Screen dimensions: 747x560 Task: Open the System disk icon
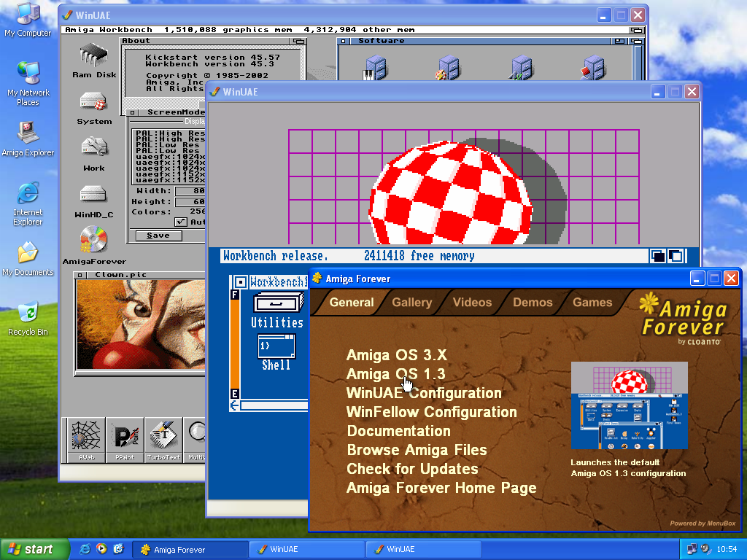click(x=94, y=108)
